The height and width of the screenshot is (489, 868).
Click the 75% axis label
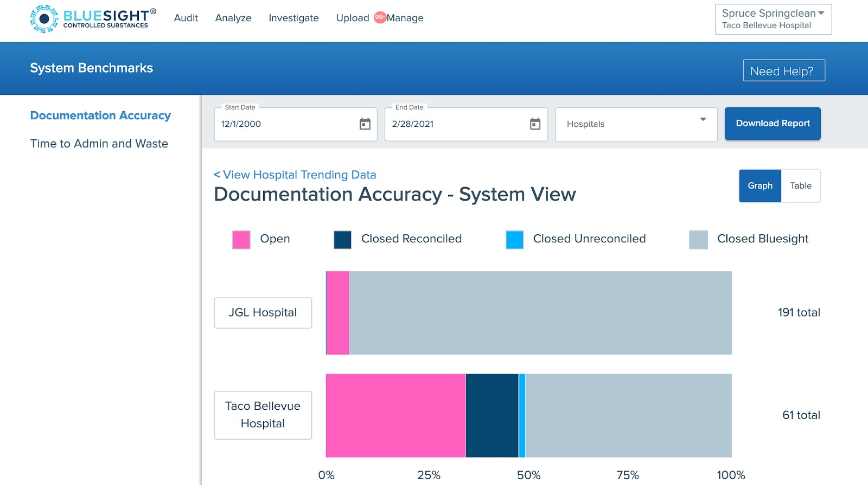[628, 475]
